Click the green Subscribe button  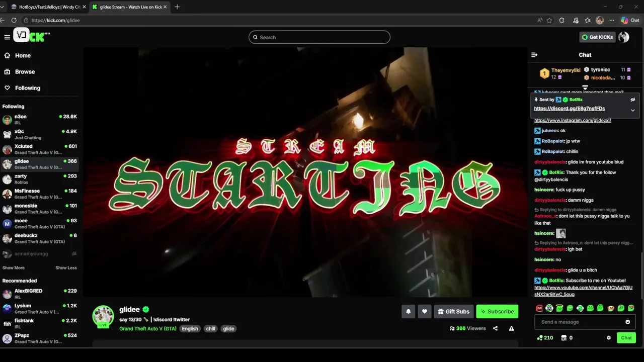[497, 312]
